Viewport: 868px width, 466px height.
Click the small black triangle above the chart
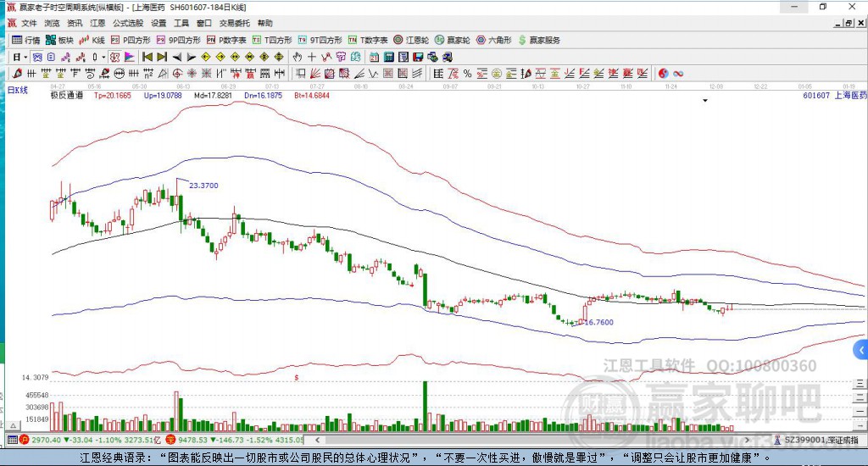(705, 101)
